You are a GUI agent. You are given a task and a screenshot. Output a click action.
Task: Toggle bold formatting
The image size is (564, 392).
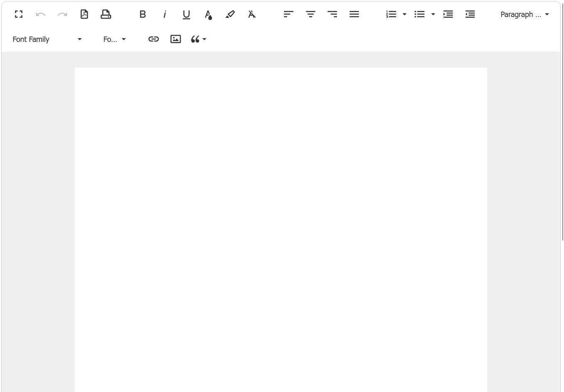coord(142,14)
